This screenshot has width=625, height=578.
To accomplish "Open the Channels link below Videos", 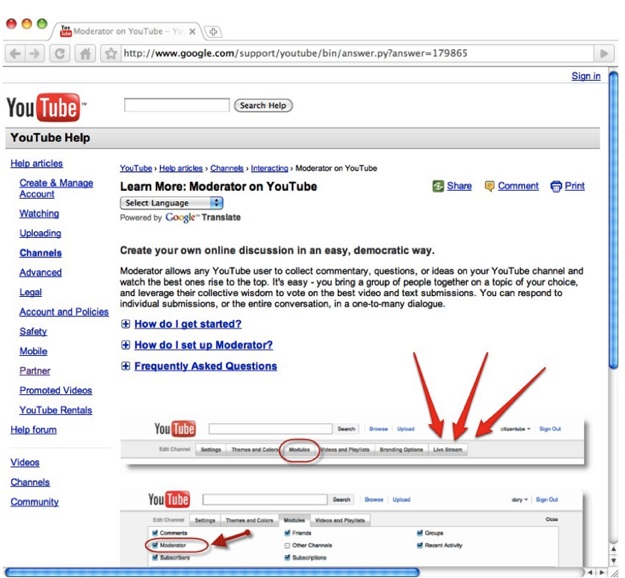I will tap(30, 482).
